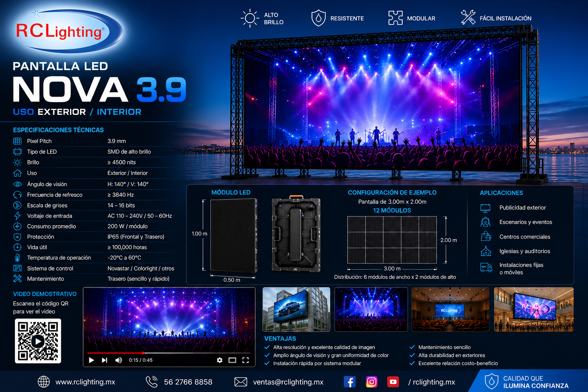
Task: Click the Publicidad exterior billboard icon
Action: tap(485, 208)
